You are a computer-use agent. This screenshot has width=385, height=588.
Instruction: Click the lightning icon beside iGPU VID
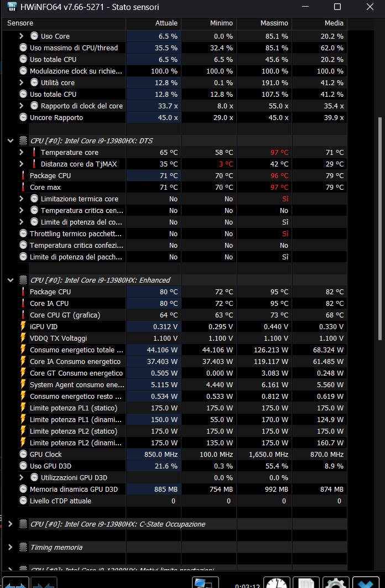click(23, 327)
